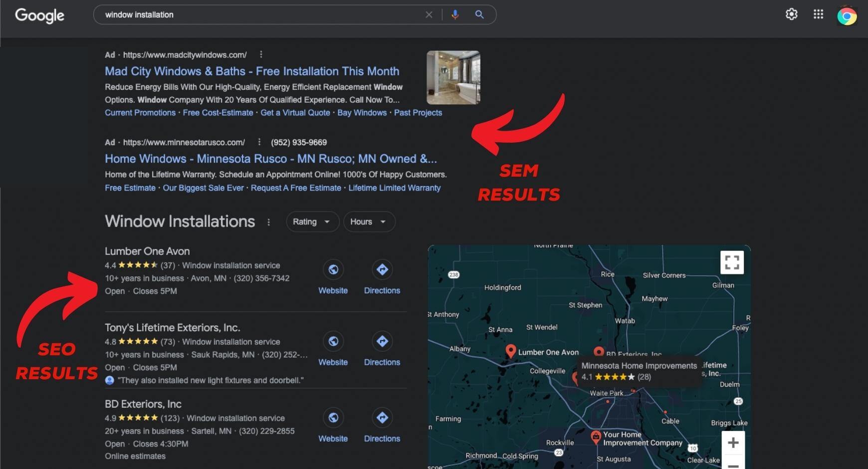Click the Directions label under BD Exteriors
This screenshot has height=469, width=868.
click(382, 439)
